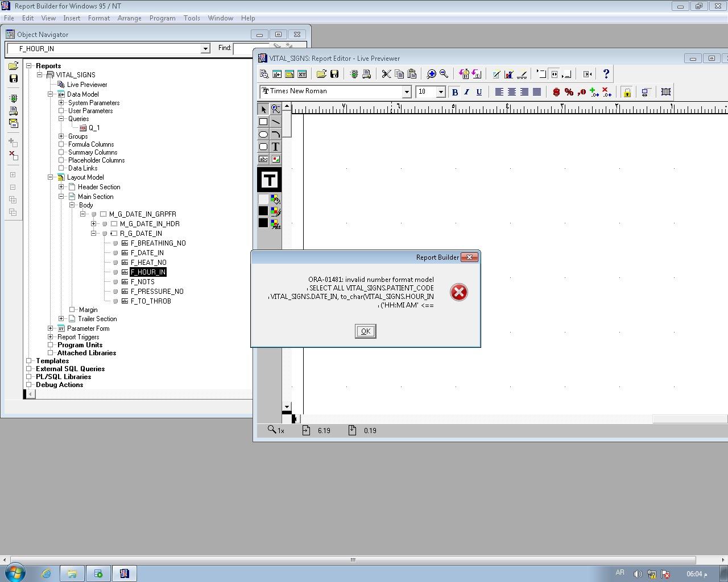This screenshot has height=582, width=728.
Task: Pick the Rectangle drawing tool
Action: pos(263,122)
